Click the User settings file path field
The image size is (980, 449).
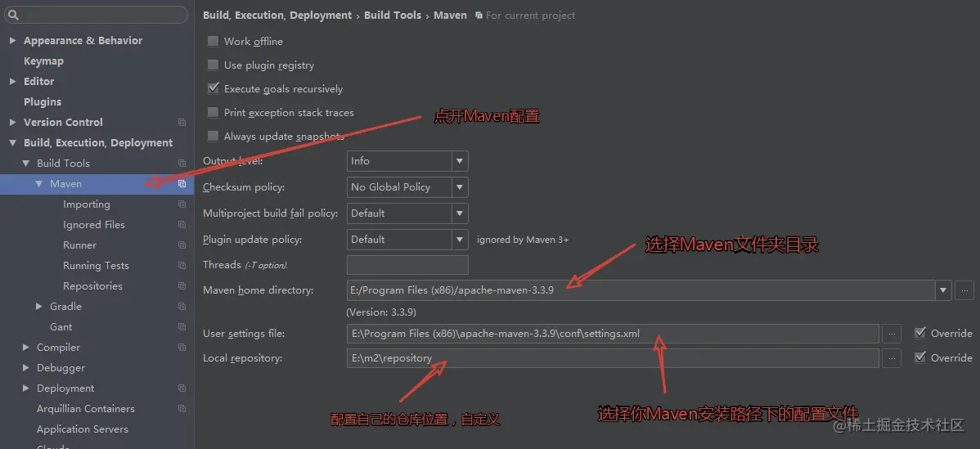614,334
